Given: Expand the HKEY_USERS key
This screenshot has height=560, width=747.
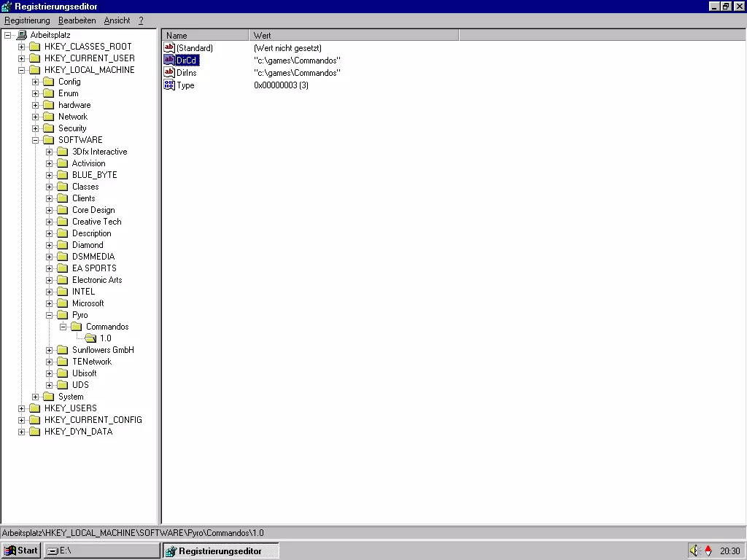Looking at the screenshot, I should 21,408.
